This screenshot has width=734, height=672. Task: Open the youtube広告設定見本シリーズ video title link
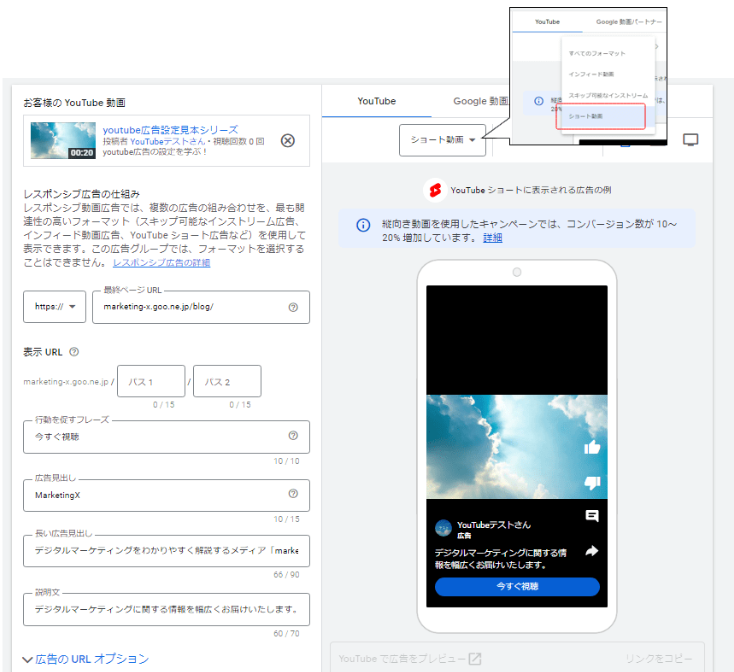(x=170, y=130)
